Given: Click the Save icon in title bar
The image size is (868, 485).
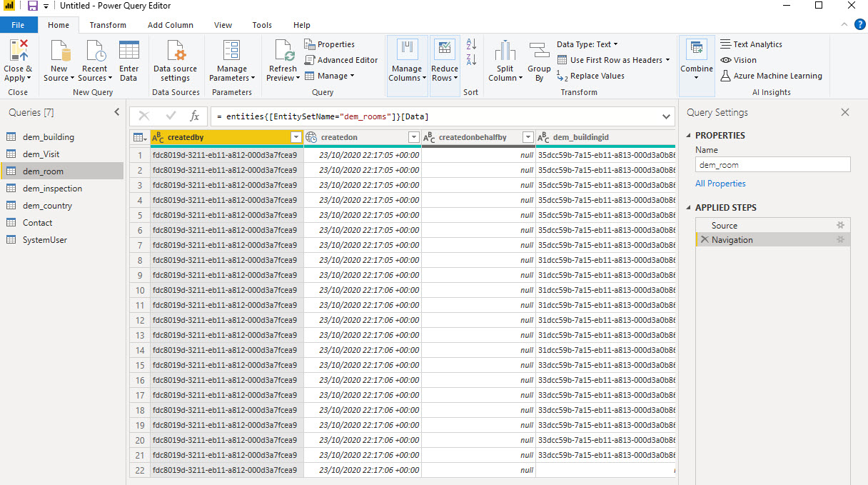Looking at the screenshot, I should pos(33,6).
